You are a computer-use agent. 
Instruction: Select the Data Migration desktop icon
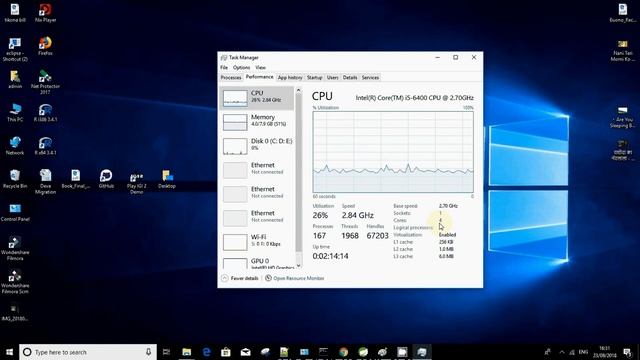point(45,182)
